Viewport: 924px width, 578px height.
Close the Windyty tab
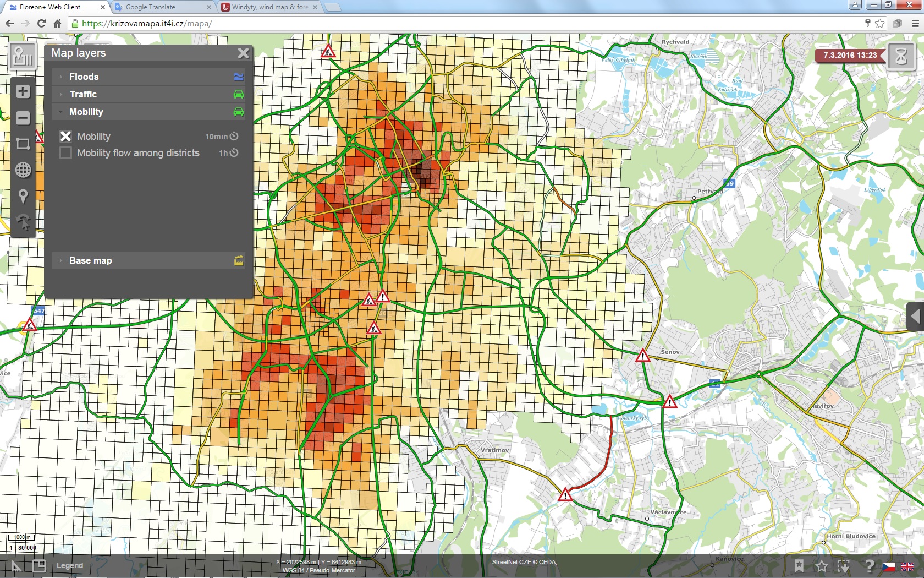pos(315,7)
